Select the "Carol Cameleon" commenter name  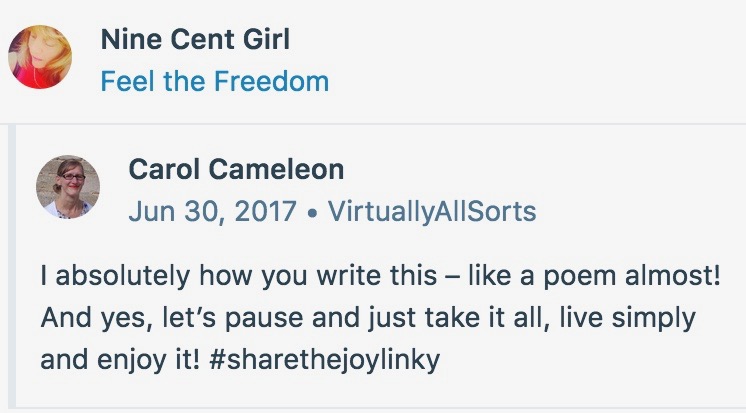(236, 170)
